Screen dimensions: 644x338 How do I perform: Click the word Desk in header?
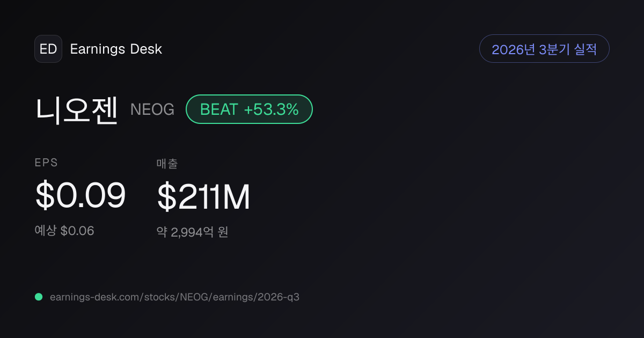click(x=146, y=49)
